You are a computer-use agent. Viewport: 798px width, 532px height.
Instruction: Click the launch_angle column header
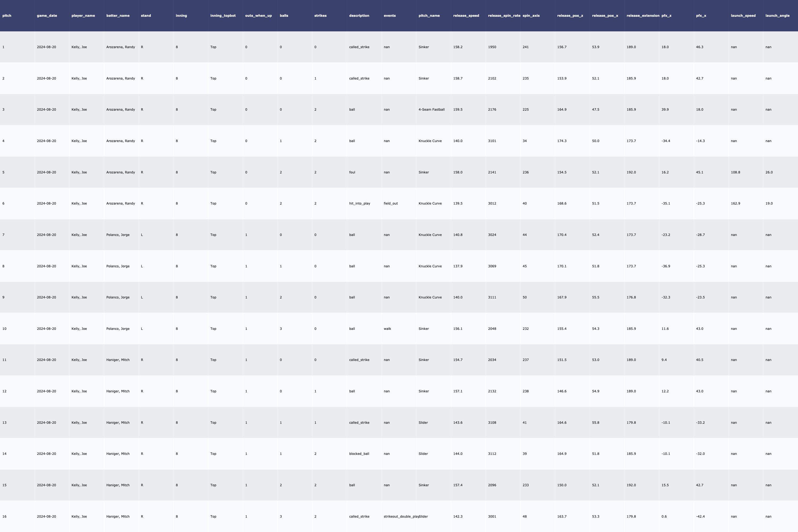[x=777, y=16]
